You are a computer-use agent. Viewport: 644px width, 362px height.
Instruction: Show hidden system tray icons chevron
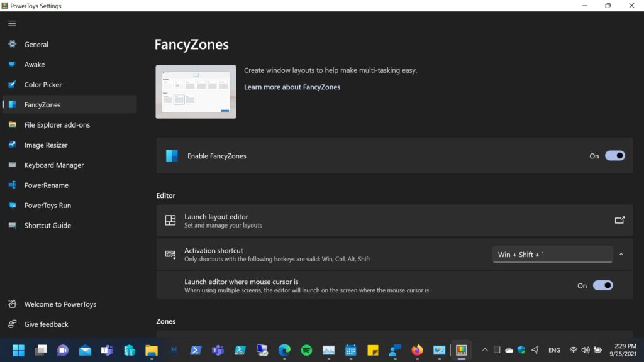[x=484, y=350]
